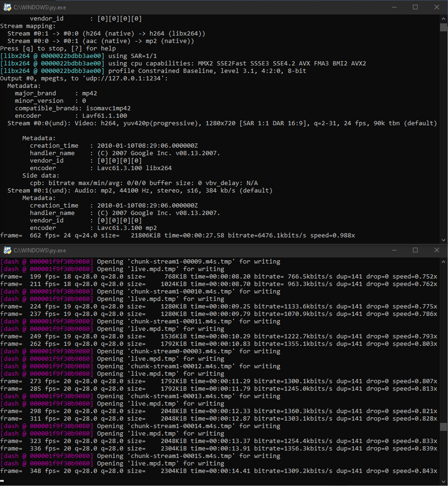Click the 'Stream mapping:' line
The width and height of the screenshot is (448, 486).
point(28,26)
